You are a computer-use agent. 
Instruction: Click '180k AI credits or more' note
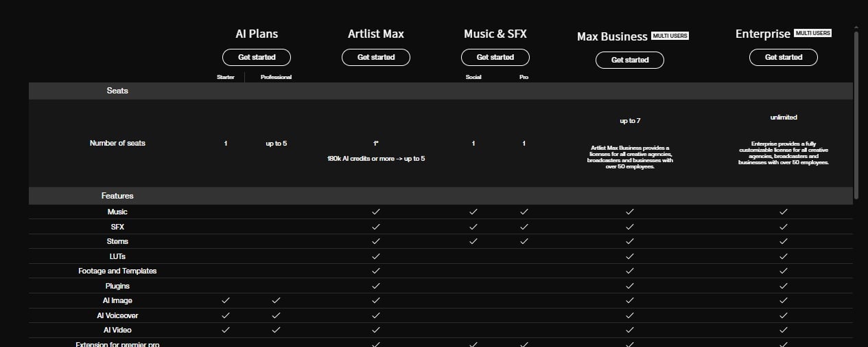coord(376,159)
